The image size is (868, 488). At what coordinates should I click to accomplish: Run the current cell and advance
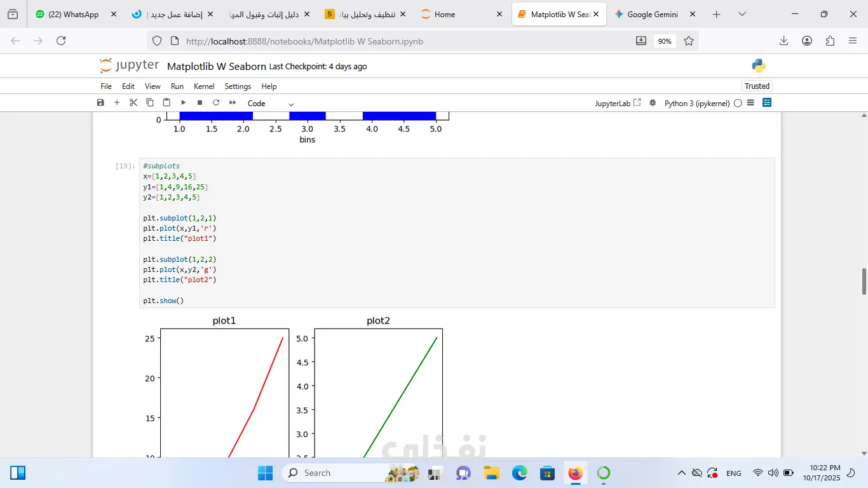click(x=183, y=103)
